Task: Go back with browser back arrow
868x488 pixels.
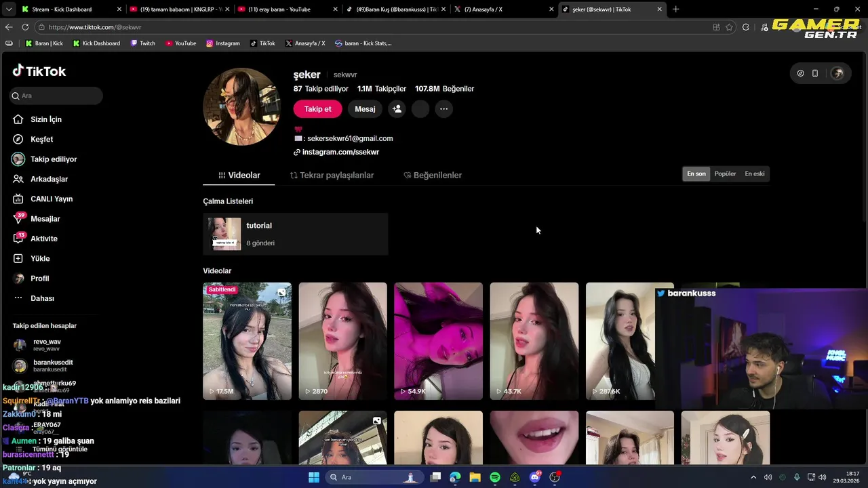Action: coord(9,27)
